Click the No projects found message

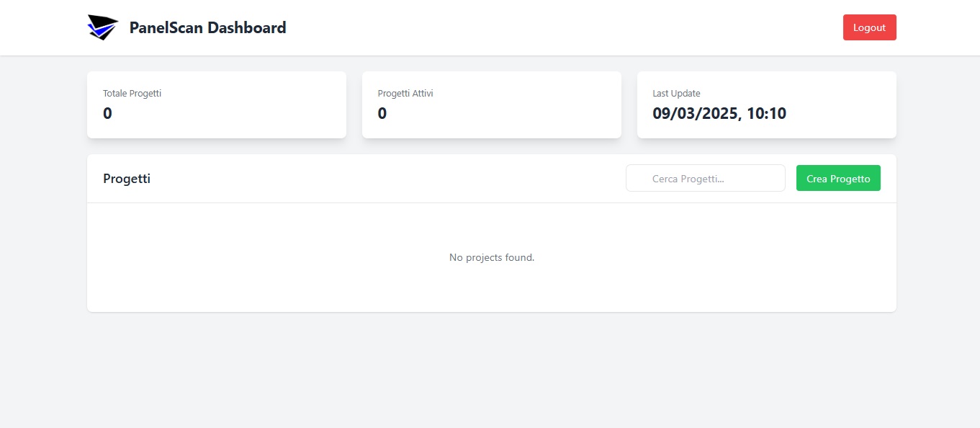(x=492, y=257)
